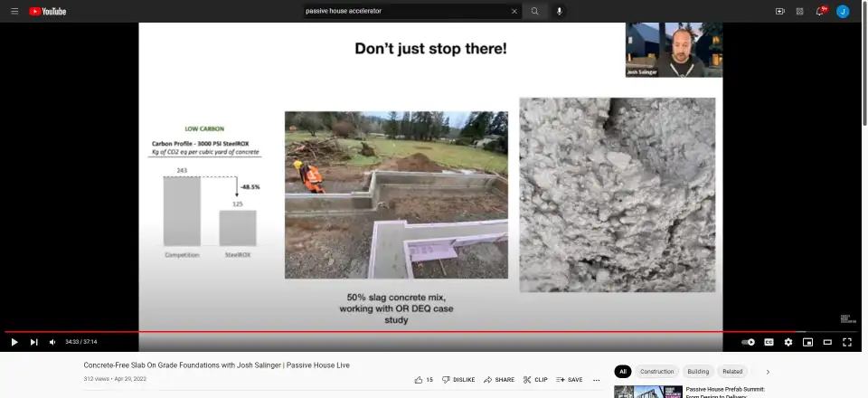Screen dimensions: 868x398
Task: Switch to full screen mode
Action: 847,342
